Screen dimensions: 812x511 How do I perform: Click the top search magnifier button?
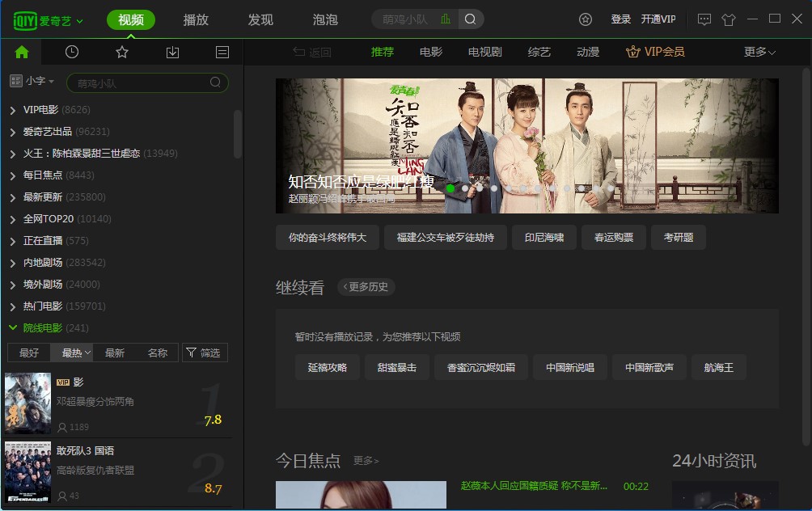tap(470, 19)
